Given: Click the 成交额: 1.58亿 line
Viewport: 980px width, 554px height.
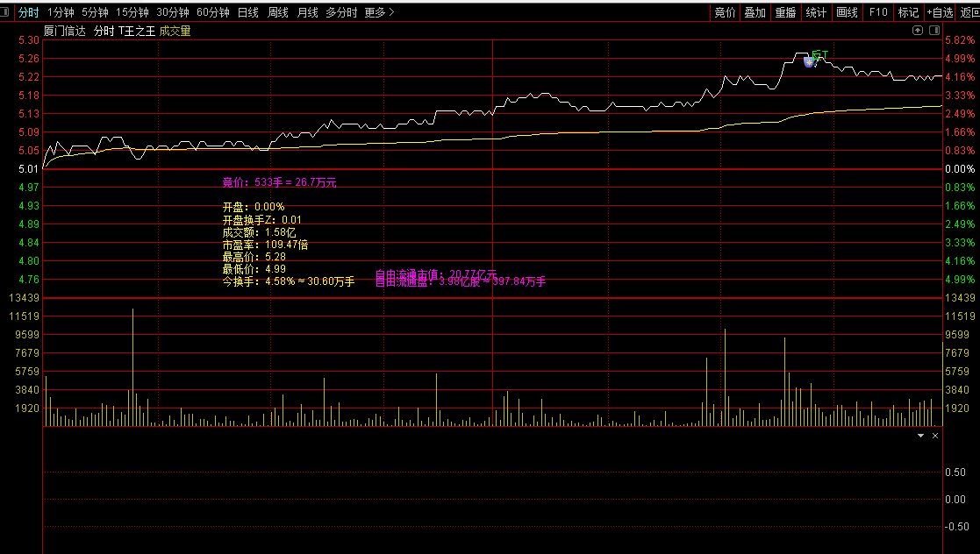Looking at the screenshot, I should point(259,232).
